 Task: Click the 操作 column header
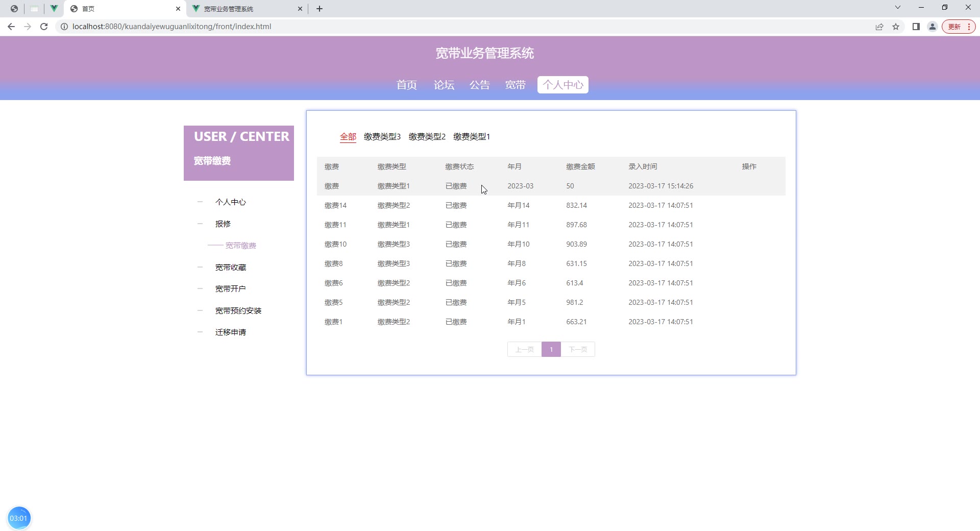click(x=749, y=166)
